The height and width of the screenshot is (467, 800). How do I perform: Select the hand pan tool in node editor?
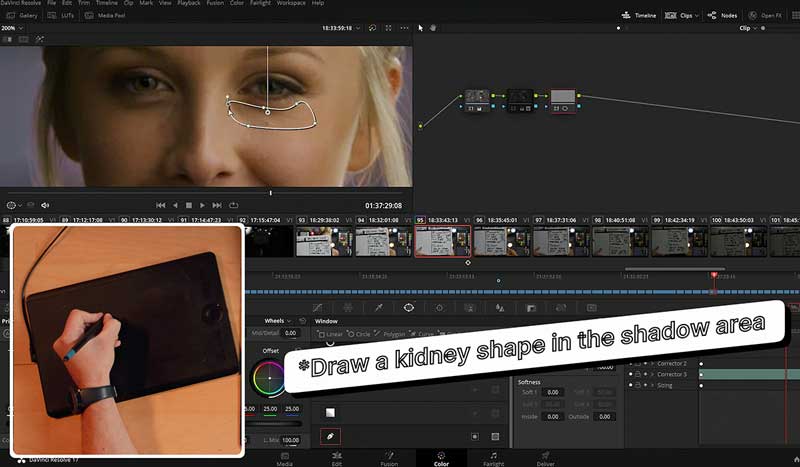(x=433, y=28)
